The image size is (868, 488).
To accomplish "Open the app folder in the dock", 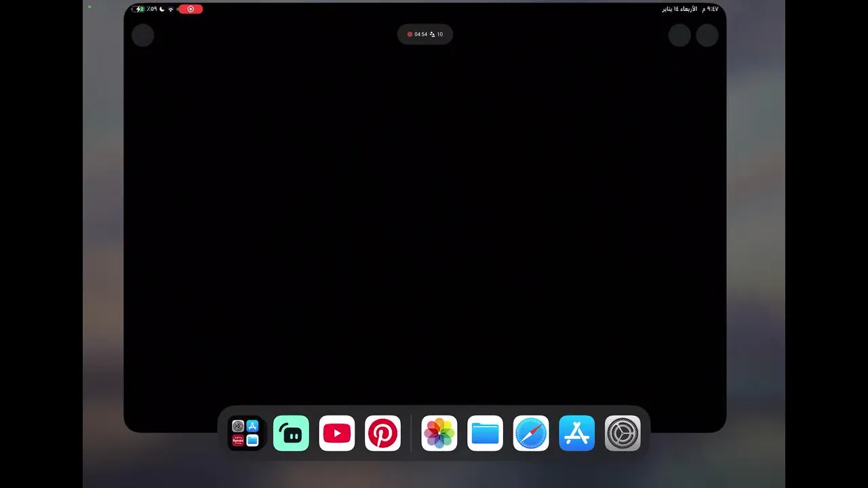I will coord(245,433).
